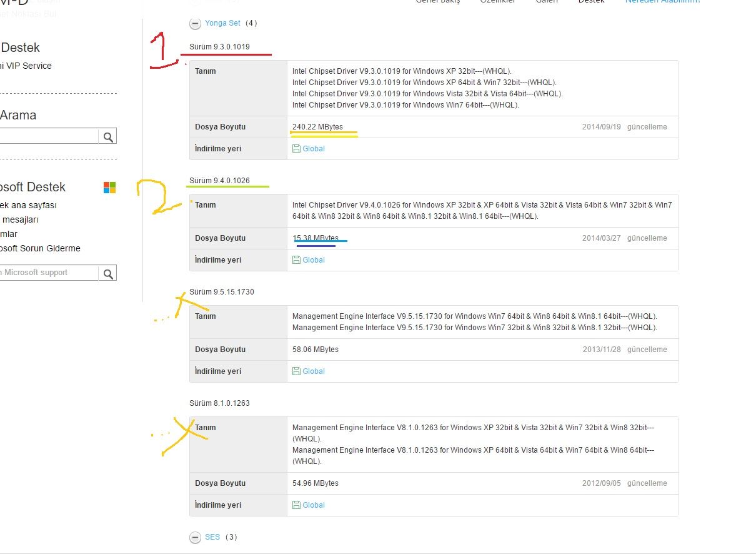This screenshot has height=554, width=756.
Task: Click the Windows Win7 64bit V9.3.0.1019 description line
Action: (405, 105)
